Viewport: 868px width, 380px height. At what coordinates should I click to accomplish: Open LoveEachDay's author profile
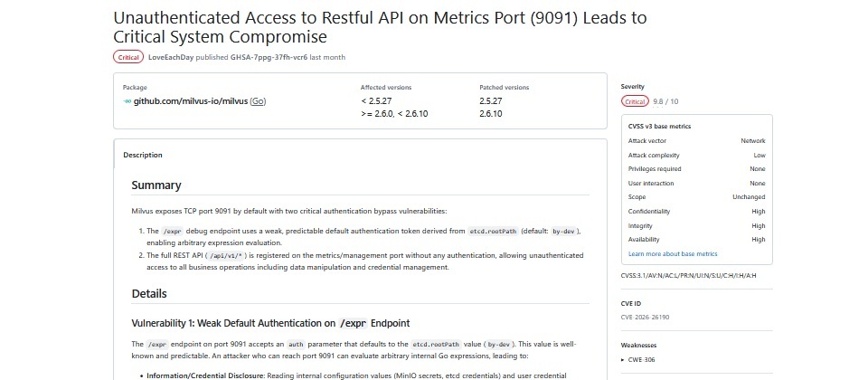(x=171, y=57)
